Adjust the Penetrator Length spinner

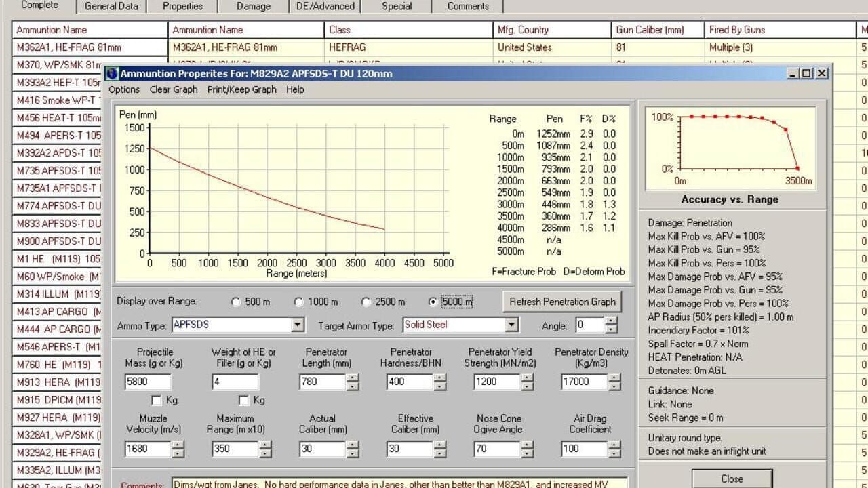point(353,382)
